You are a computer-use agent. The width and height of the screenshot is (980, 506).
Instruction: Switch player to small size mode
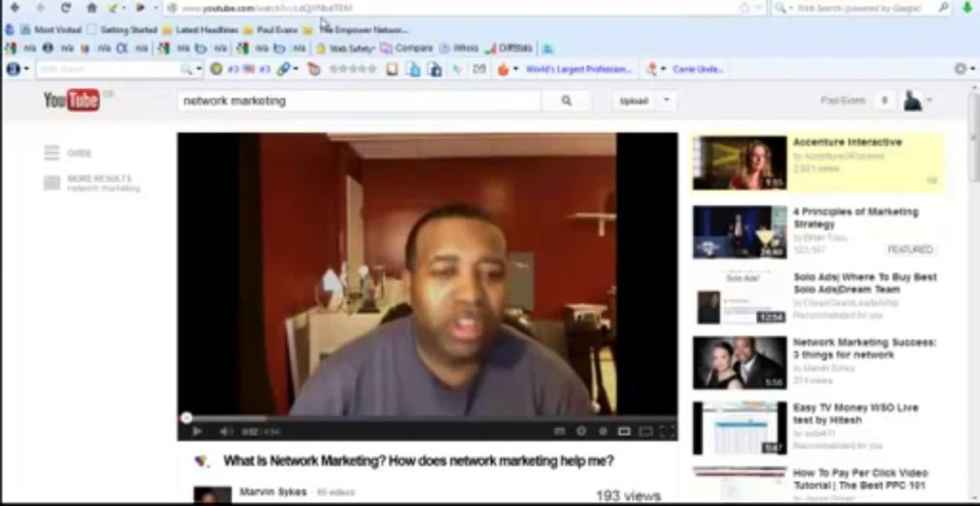(624, 431)
